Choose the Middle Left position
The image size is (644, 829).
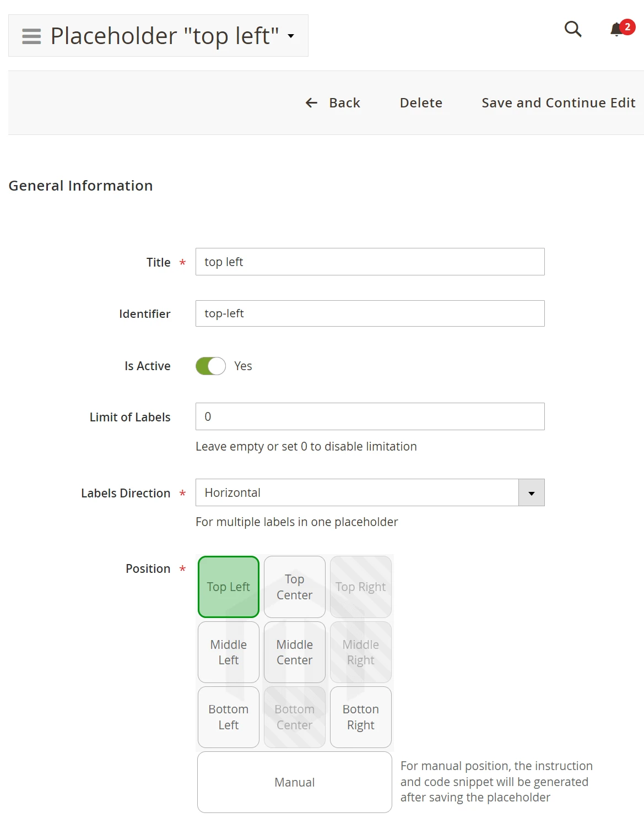(x=229, y=652)
